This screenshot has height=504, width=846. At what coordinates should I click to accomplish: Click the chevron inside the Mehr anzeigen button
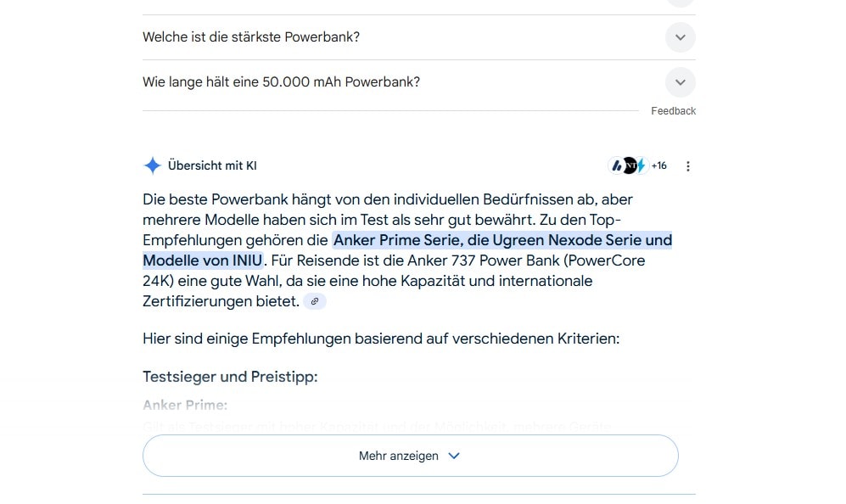coord(455,456)
